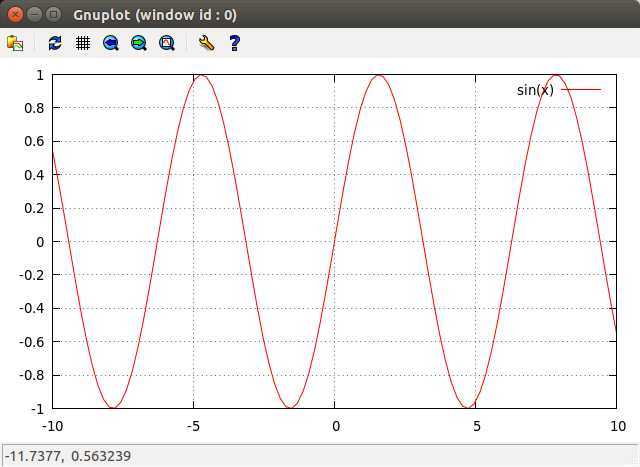Minimize the Gnuplot window
Viewport: 640px width, 467px height.
click(x=34, y=15)
